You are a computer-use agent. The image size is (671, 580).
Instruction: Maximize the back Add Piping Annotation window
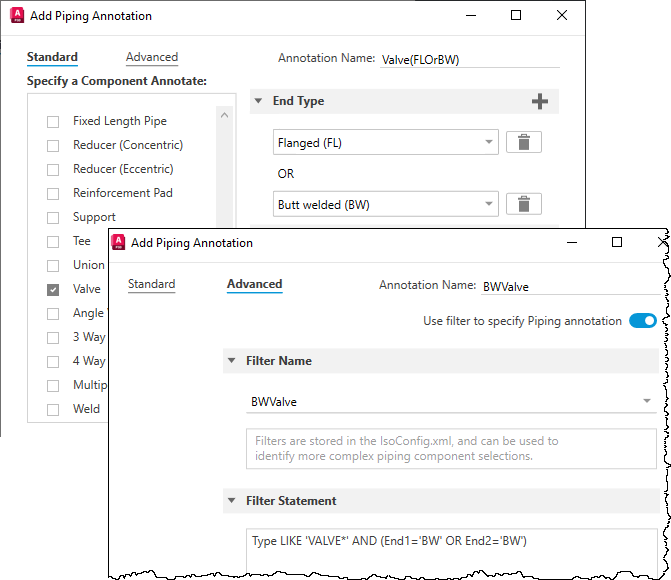pos(516,15)
